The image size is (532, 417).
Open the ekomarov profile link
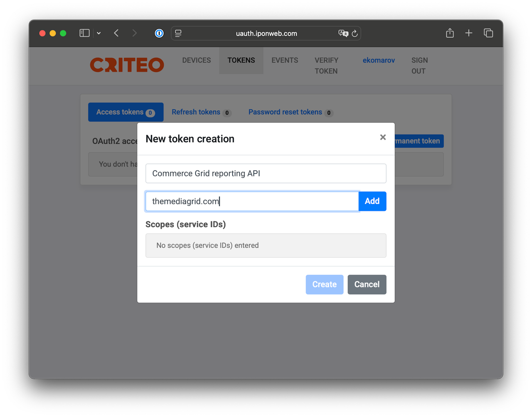379,60
